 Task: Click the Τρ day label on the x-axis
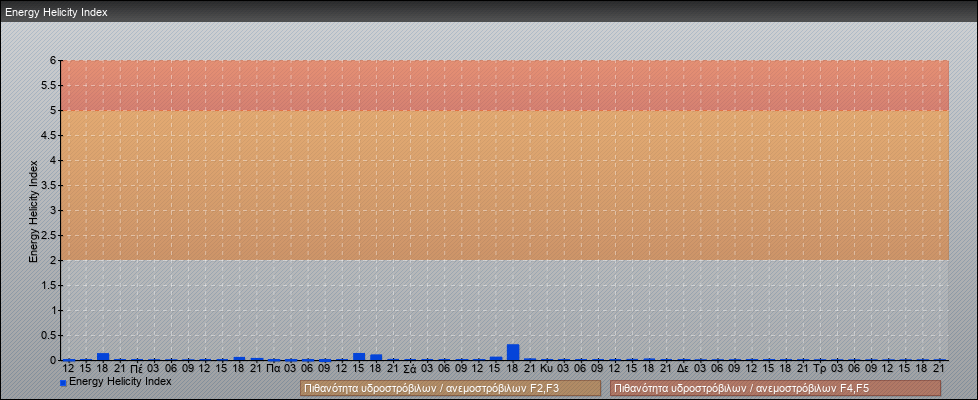820,369
